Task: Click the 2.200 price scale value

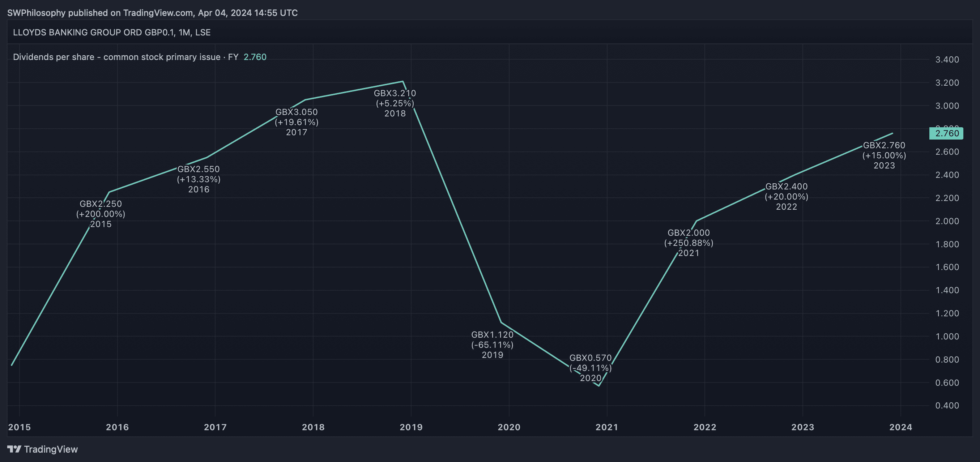Action: click(x=947, y=198)
